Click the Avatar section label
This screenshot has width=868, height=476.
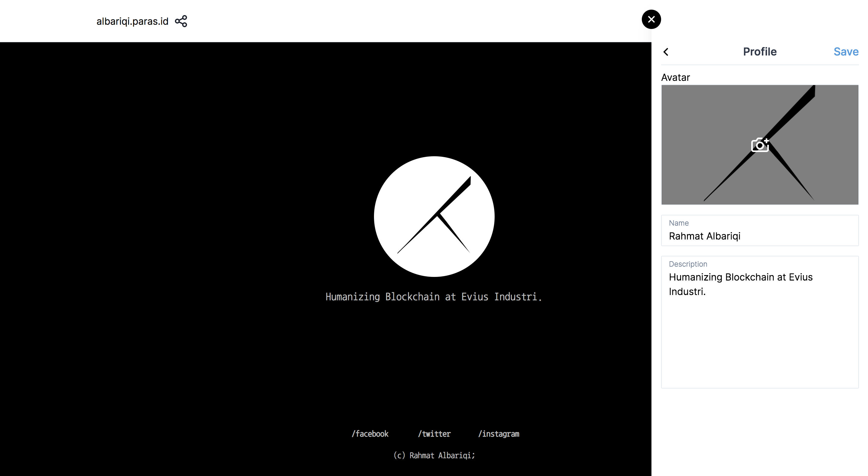tap(675, 78)
